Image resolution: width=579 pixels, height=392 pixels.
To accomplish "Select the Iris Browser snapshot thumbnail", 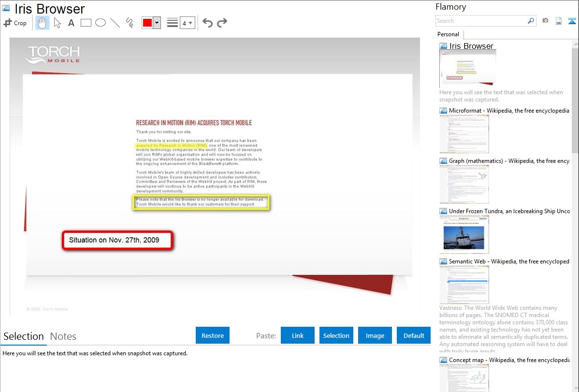I will 467,68.
